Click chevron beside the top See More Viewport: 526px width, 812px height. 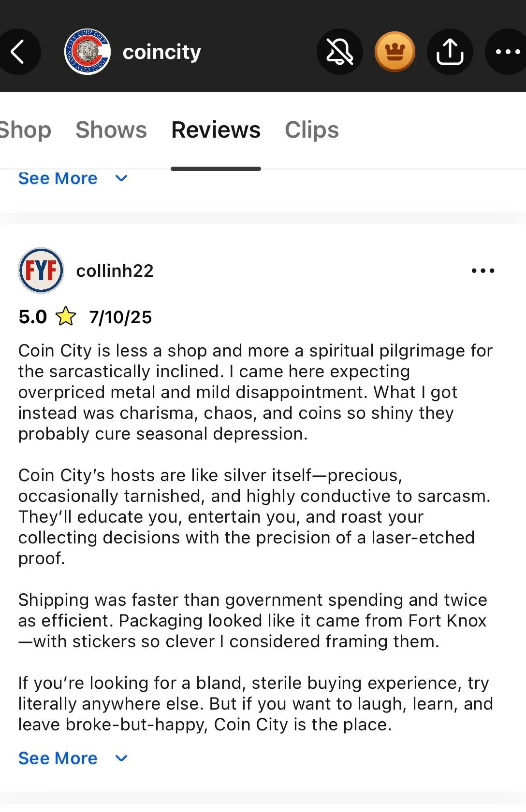[x=121, y=178]
